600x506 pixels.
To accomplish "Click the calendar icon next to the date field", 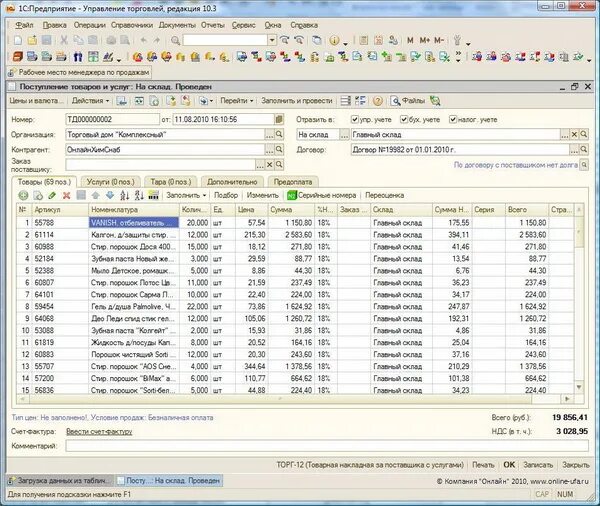I will (279, 119).
